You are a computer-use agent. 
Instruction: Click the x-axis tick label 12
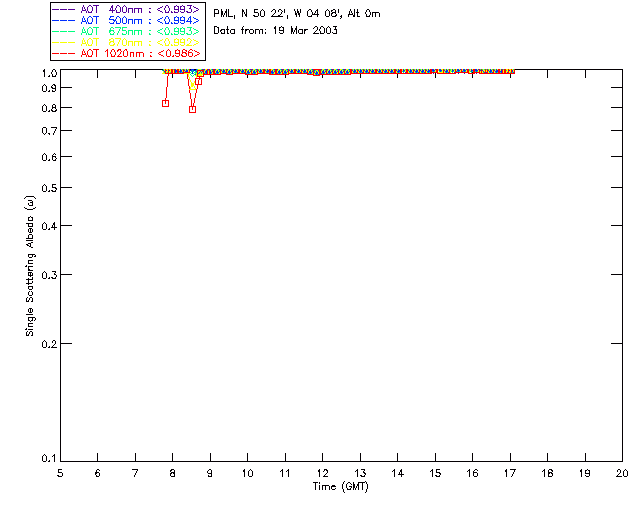322,473
